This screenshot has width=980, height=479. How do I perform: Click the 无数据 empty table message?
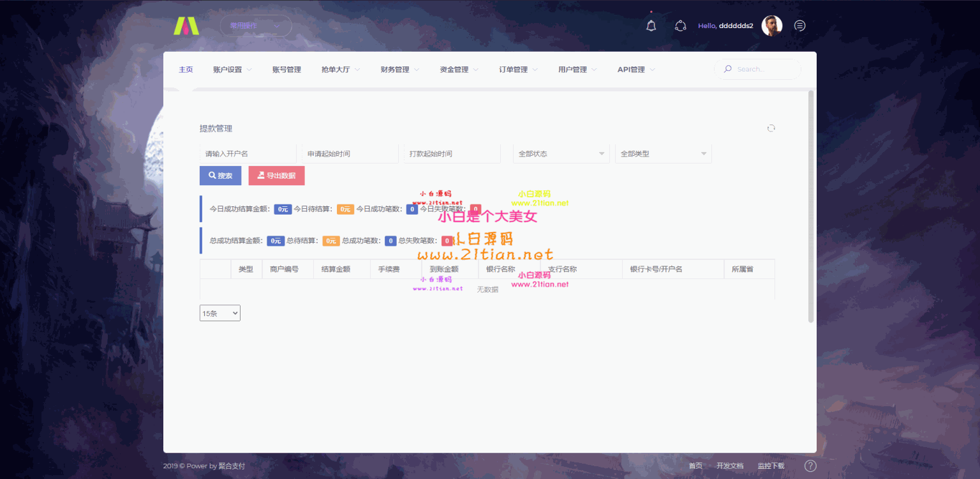[x=488, y=289]
